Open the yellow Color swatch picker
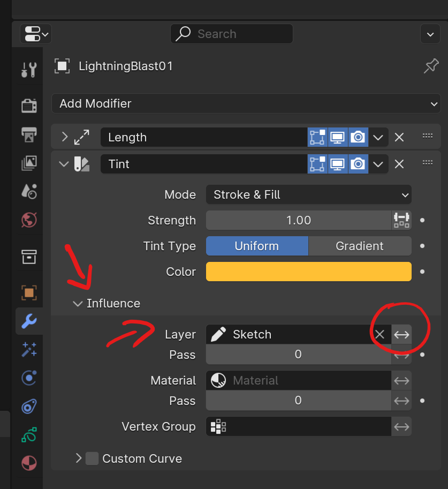 [309, 272]
